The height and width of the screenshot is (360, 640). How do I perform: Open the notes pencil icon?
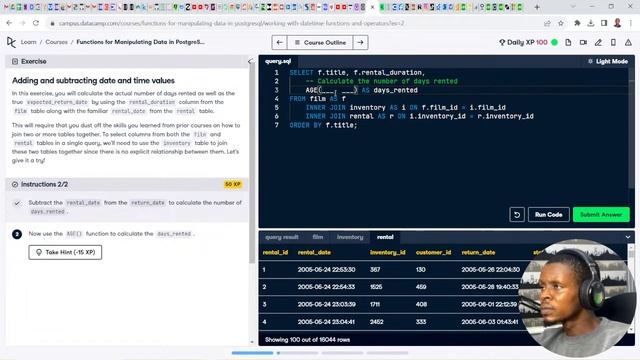click(x=598, y=42)
